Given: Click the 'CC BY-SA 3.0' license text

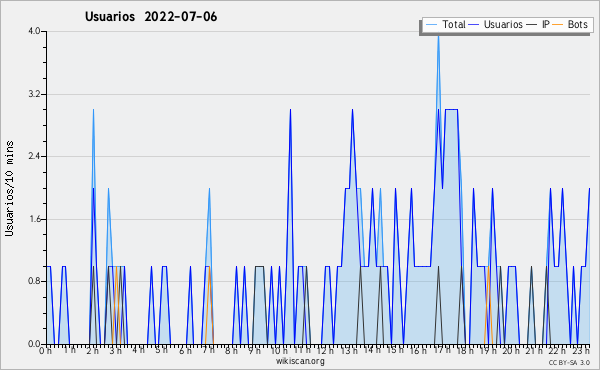Looking at the screenshot, I should click(x=569, y=363).
